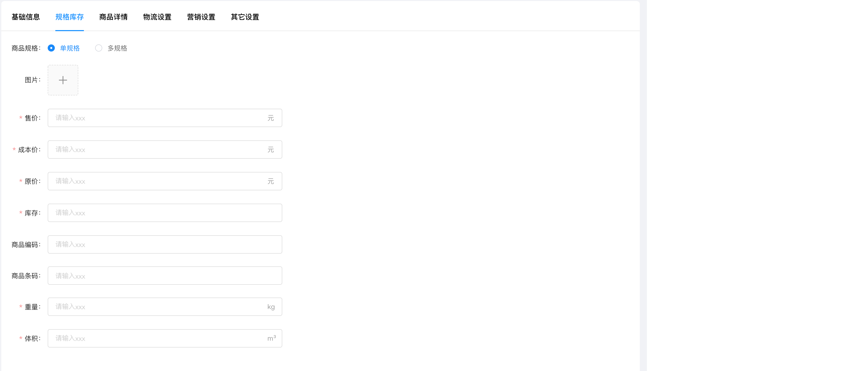Focus the 库存 input field
Image resolution: width=868 pixels, height=371 pixels.
pos(165,213)
